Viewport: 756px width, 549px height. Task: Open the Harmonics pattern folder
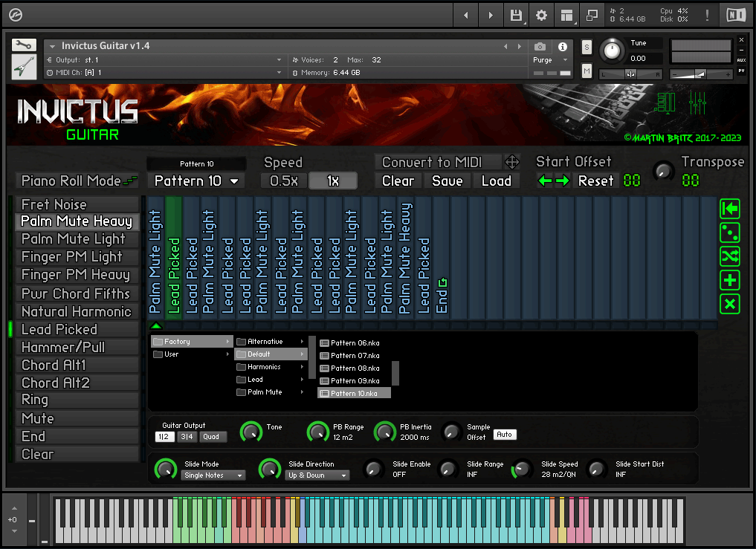[x=271, y=367]
